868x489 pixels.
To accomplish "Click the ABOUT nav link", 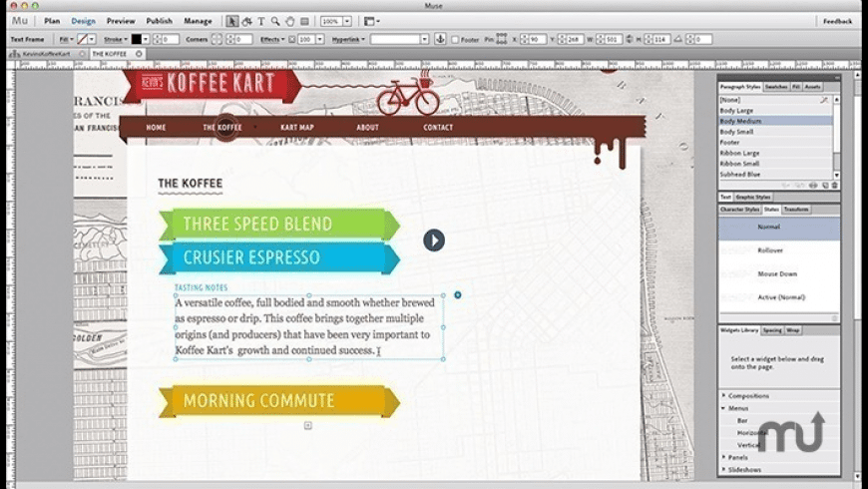I will click(x=367, y=128).
